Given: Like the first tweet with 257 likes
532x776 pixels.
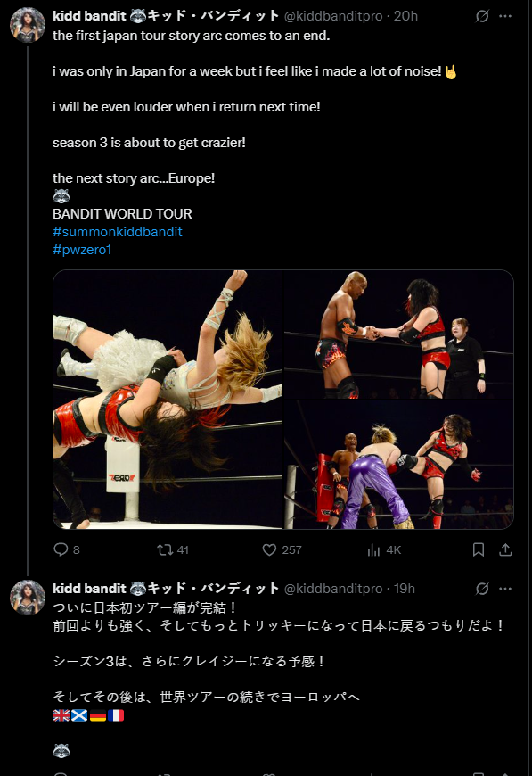Looking at the screenshot, I should pos(282,549).
